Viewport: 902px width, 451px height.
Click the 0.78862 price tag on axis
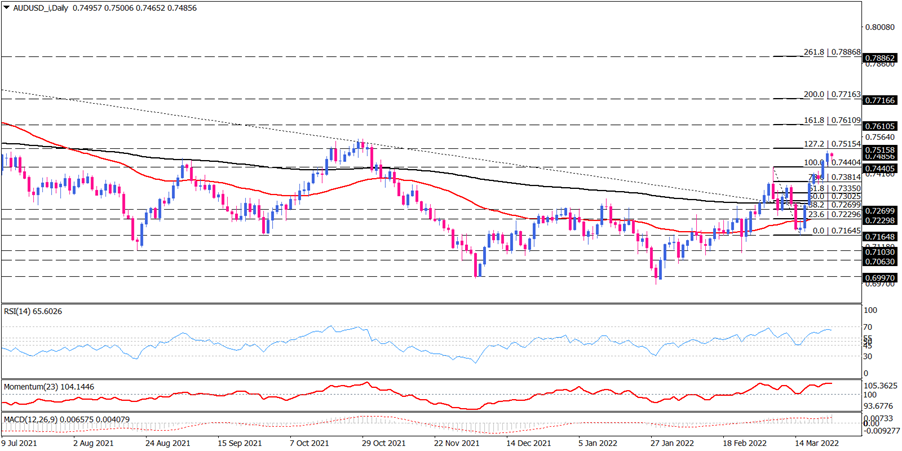click(x=879, y=58)
